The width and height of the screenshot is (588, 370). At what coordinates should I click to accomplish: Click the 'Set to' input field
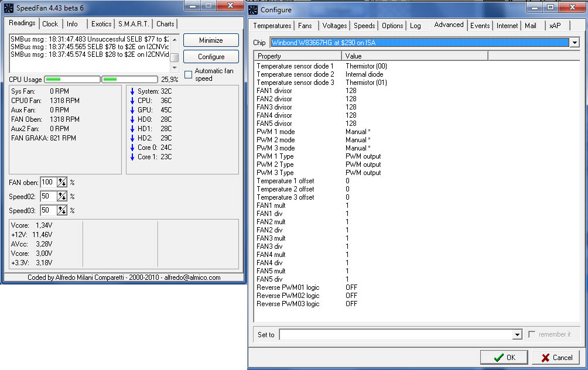[396, 334]
